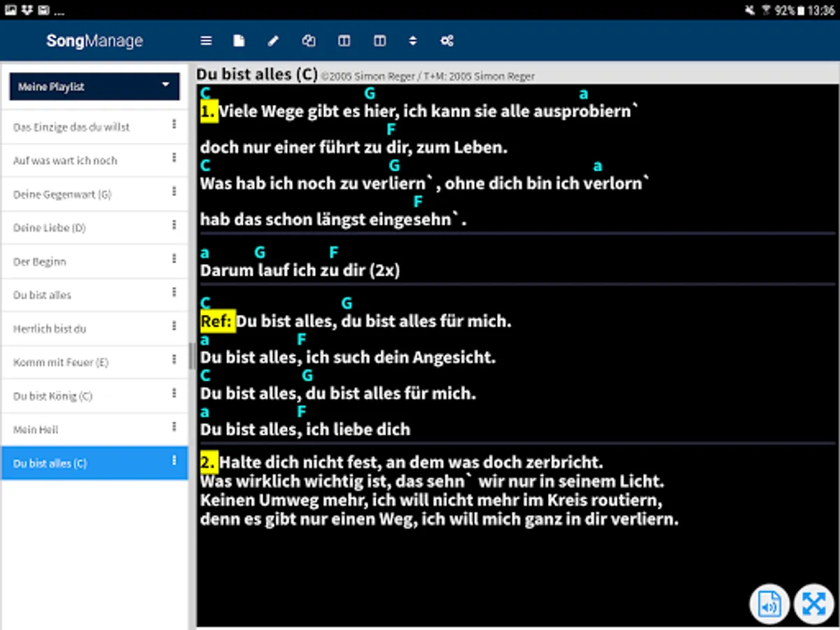Click the yellow verse 2 marker
This screenshot has height=630, width=840.
click(209, 463)
